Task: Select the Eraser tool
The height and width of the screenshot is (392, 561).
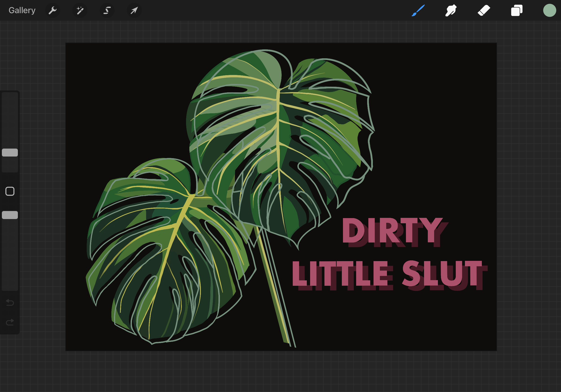Action: [484, 11]
